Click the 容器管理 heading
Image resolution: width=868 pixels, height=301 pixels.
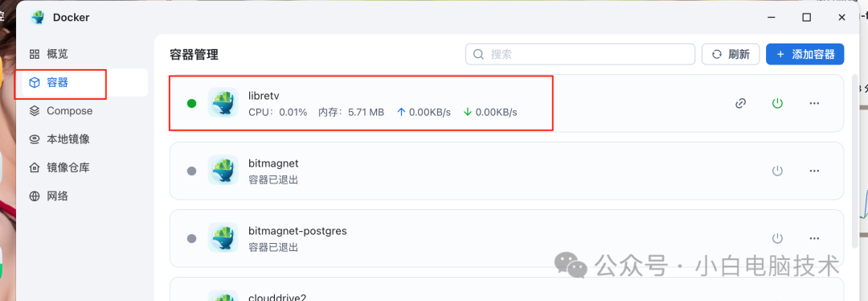click(194, 54)
